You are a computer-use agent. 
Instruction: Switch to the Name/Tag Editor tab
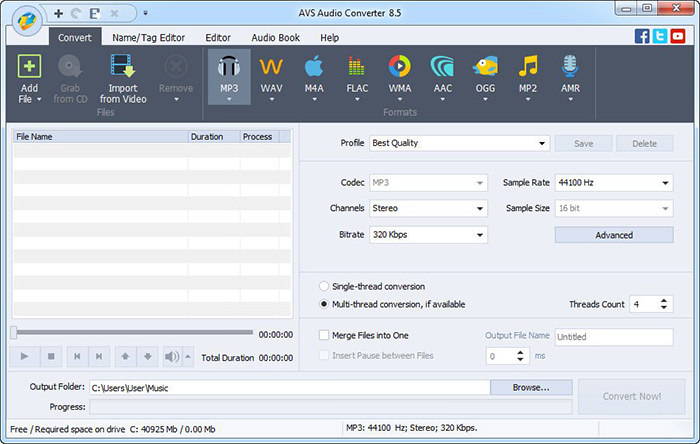pos(148,38)
